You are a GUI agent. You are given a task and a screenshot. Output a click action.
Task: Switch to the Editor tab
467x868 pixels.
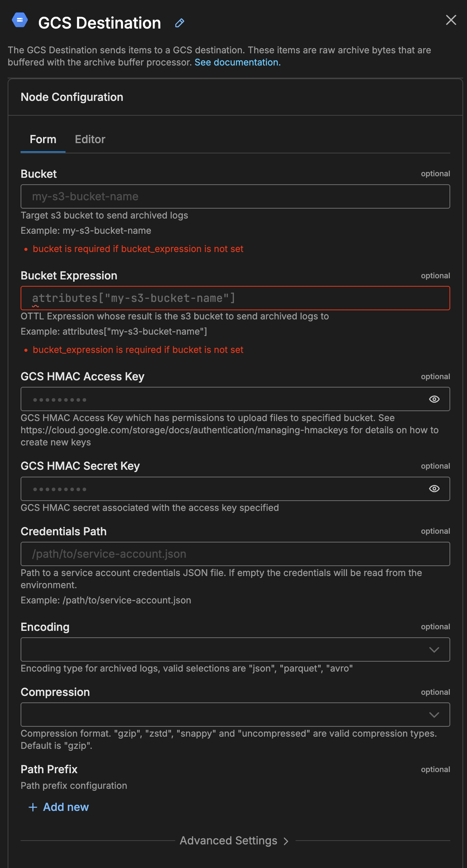pyautogui.click(x=90, y=139)
